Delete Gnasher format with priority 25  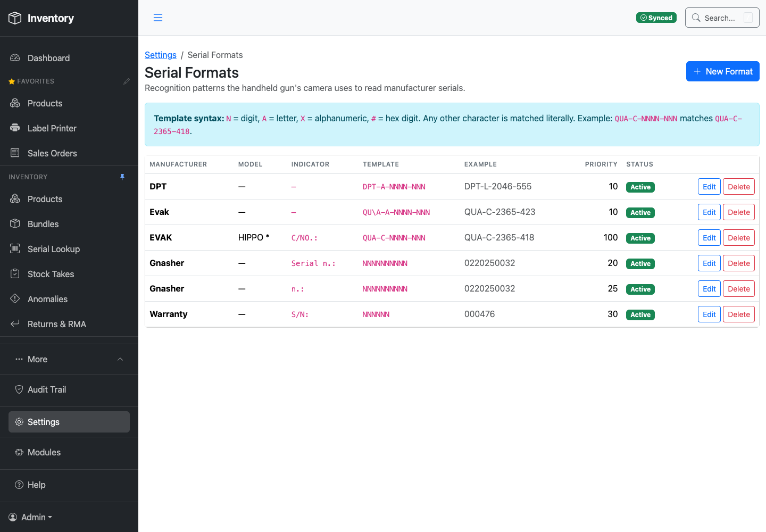click(x=739, y=289)
